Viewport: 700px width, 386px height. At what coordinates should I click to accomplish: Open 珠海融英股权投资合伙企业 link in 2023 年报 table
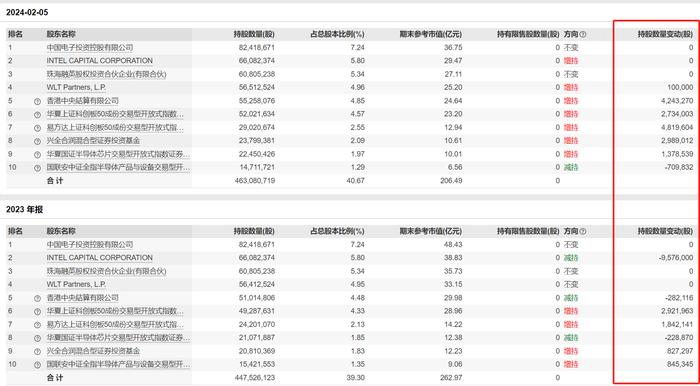106,271
